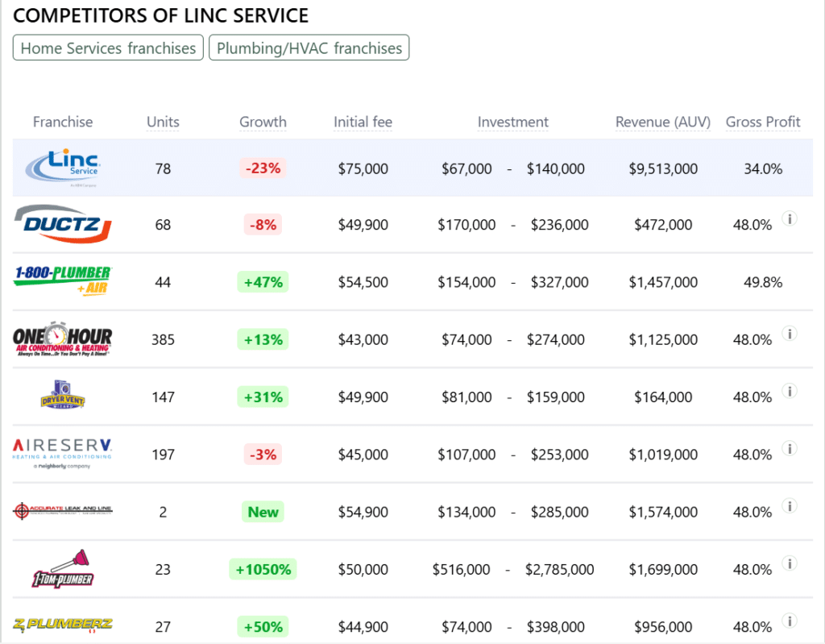Select the One Hour Heating logo
This screenshot has height=644, width=825.
tap(63, 339)
